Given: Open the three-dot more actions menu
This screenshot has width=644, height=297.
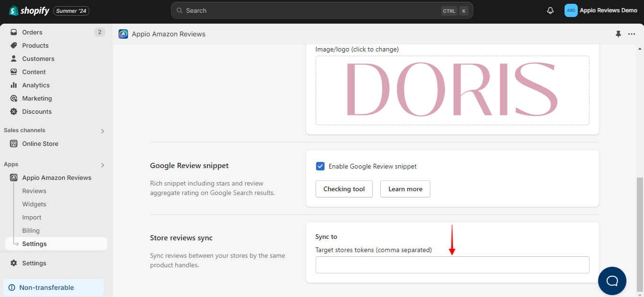Looking at the screenshot, I should pos(632,34).
